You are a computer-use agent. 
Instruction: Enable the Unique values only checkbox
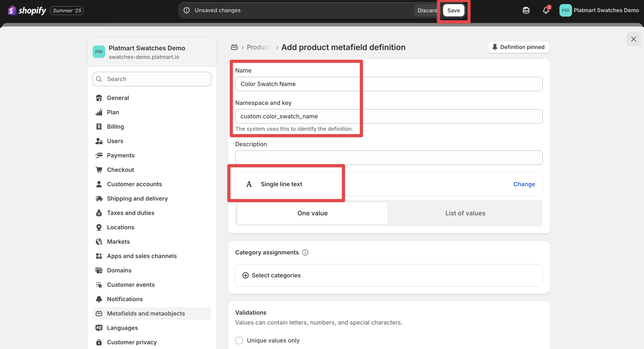pos(239,340)
